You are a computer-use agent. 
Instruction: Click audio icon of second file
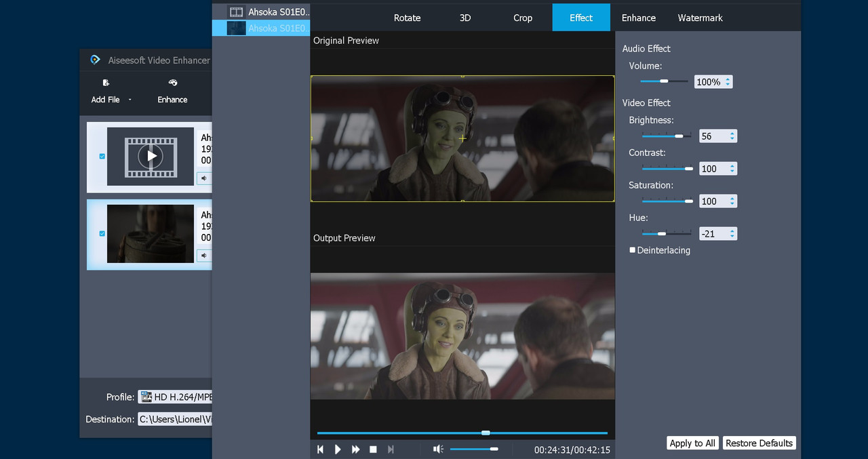203,256
